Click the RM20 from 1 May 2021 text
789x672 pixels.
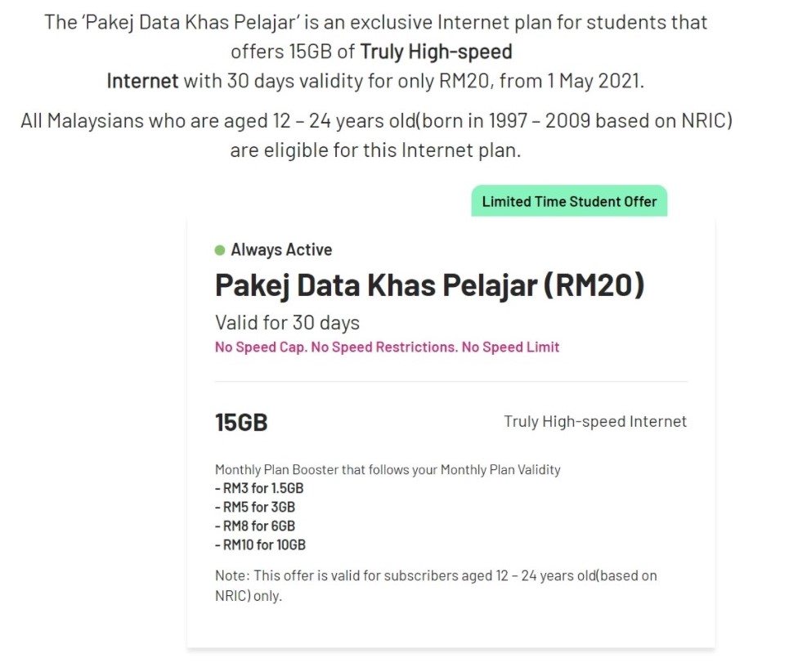tap(541, 80)
